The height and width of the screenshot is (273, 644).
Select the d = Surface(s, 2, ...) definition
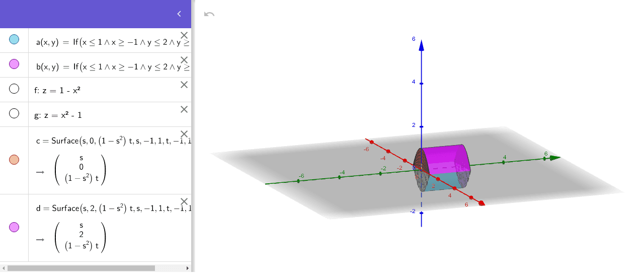point(113,208)
